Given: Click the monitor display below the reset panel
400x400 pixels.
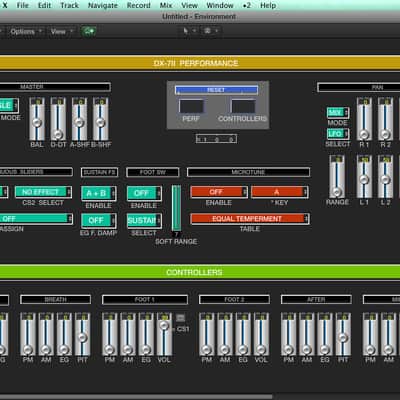Looking at the screenshot, I should [216, 139].
